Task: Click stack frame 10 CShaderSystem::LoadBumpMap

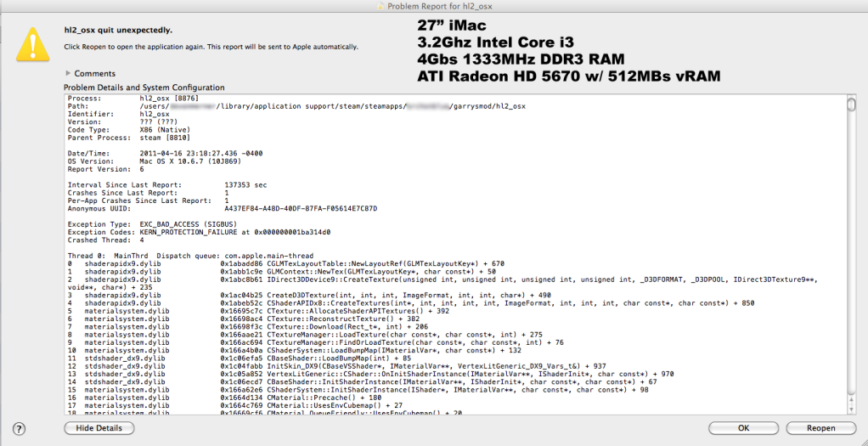Action: click(x=295, y=350)
